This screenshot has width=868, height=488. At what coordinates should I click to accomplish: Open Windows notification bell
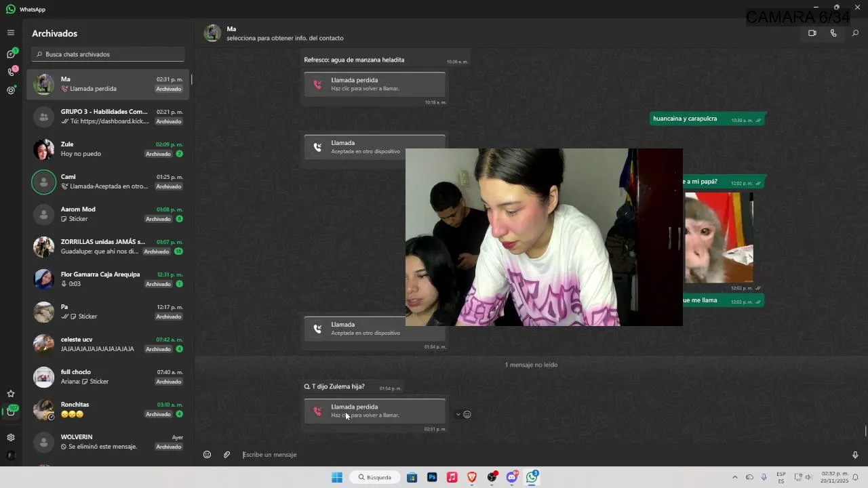[856, 477]
